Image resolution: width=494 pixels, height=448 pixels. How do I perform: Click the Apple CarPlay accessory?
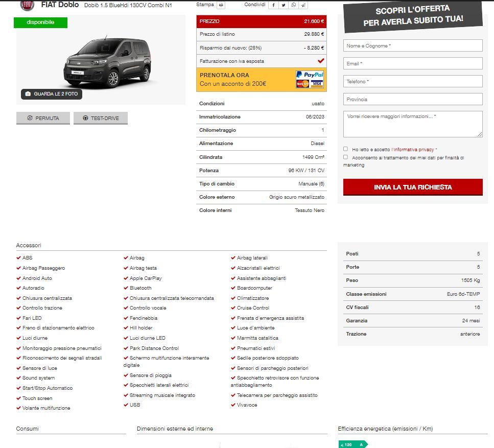click(146, 278)
